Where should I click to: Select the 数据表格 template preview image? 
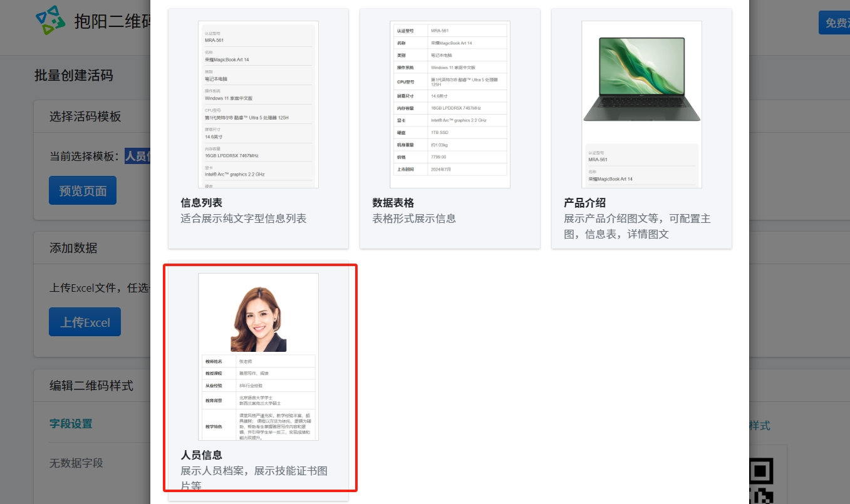(450, 104)
